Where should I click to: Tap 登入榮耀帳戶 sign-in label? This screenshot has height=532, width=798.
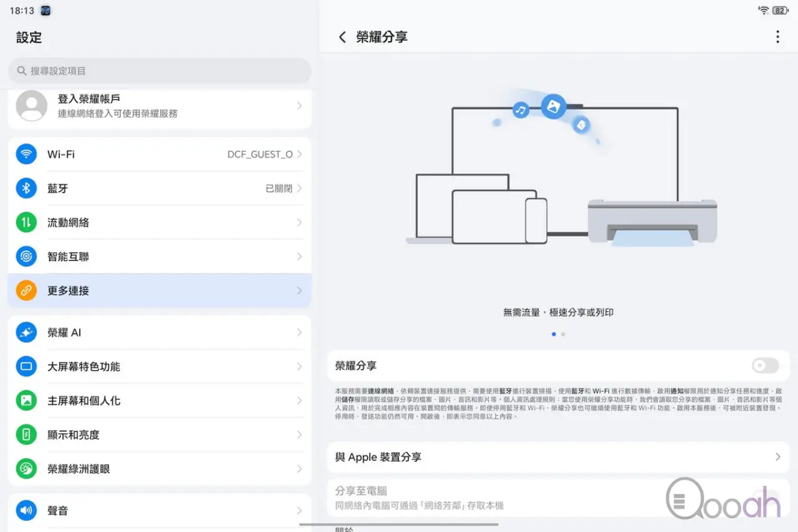click(x=89, y=98)
